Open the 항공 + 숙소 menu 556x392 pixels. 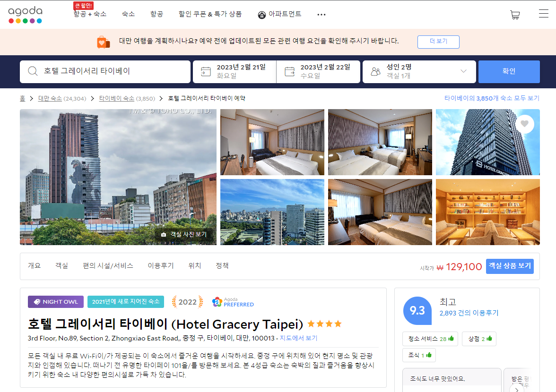[x=90, y=14]
